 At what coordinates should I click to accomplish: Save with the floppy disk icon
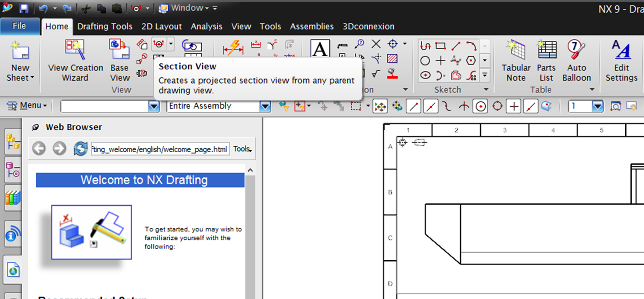24,9
